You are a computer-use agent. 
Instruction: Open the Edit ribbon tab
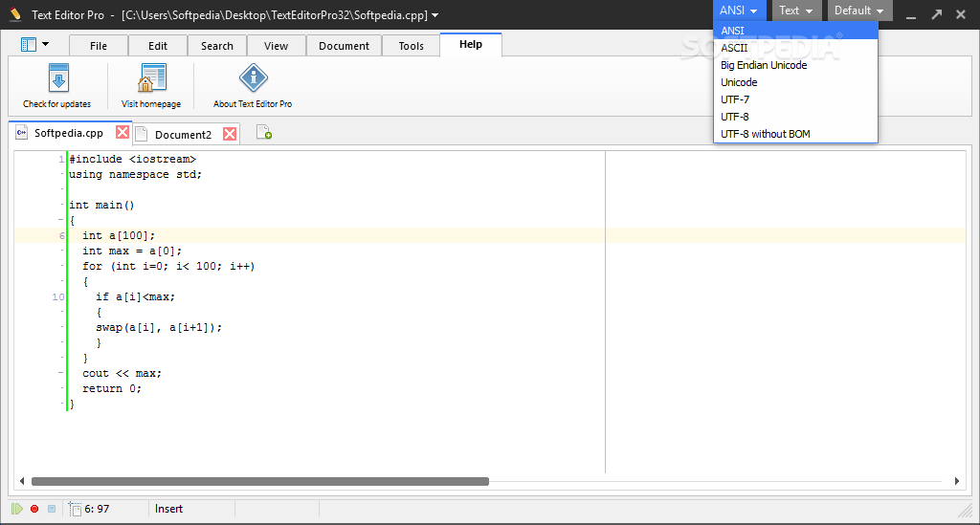158,46
